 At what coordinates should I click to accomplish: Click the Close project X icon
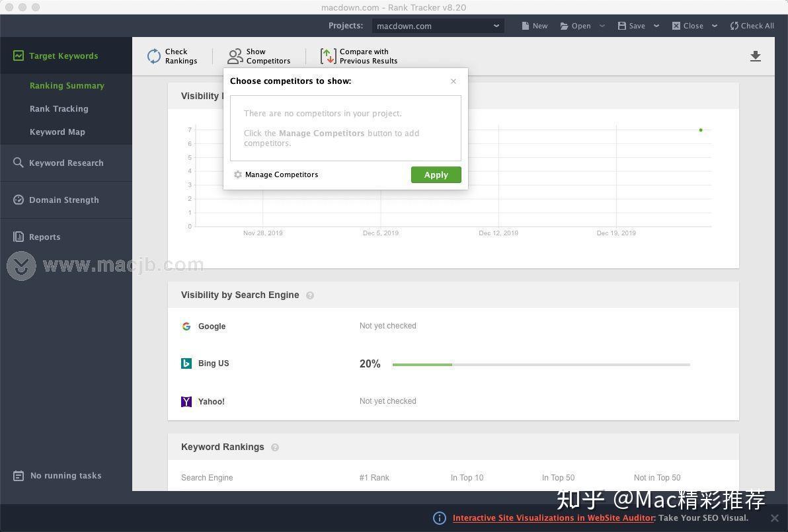[676, 26]
